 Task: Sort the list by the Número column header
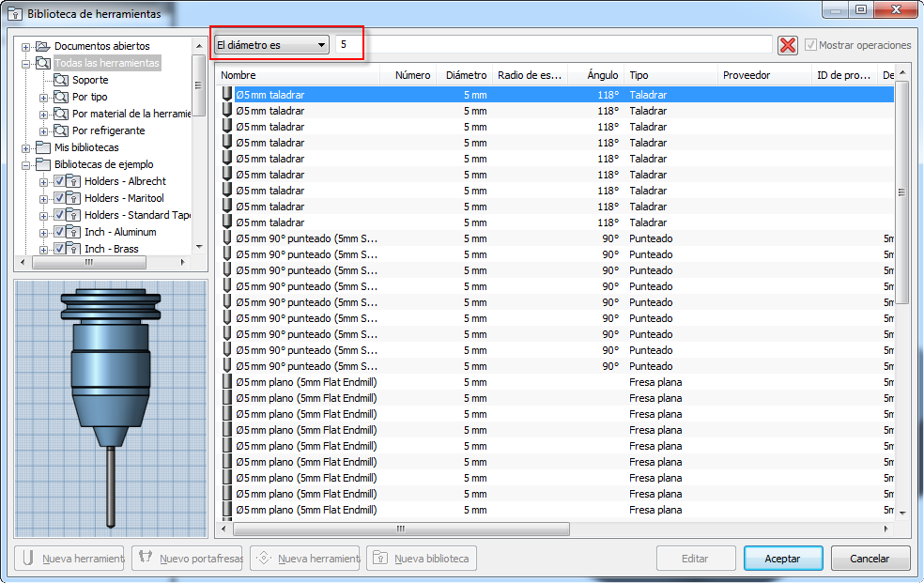[x=408, y=75]
